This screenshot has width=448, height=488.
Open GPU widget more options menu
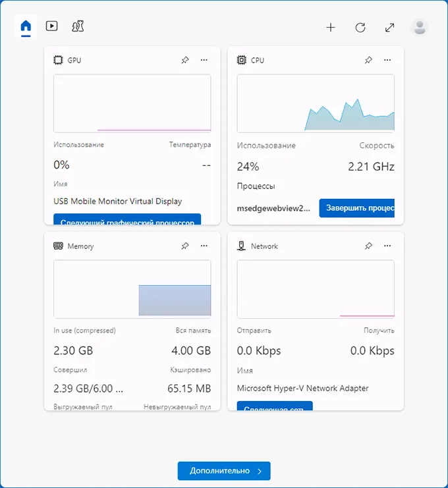[x=204, y=60]
